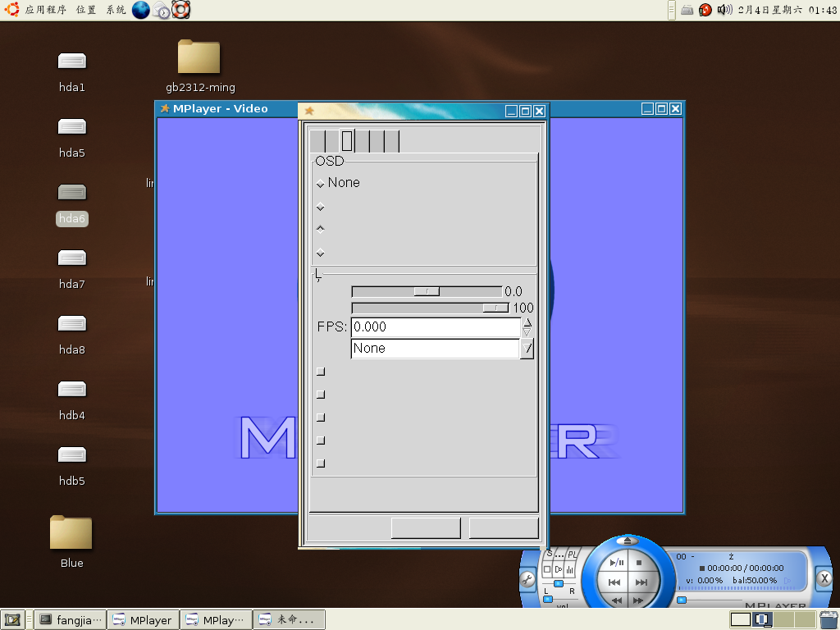Screen dimensions: 840x630
Task: Click the small square icon in the MPlayer controller
Action: (x=547, y=569)
